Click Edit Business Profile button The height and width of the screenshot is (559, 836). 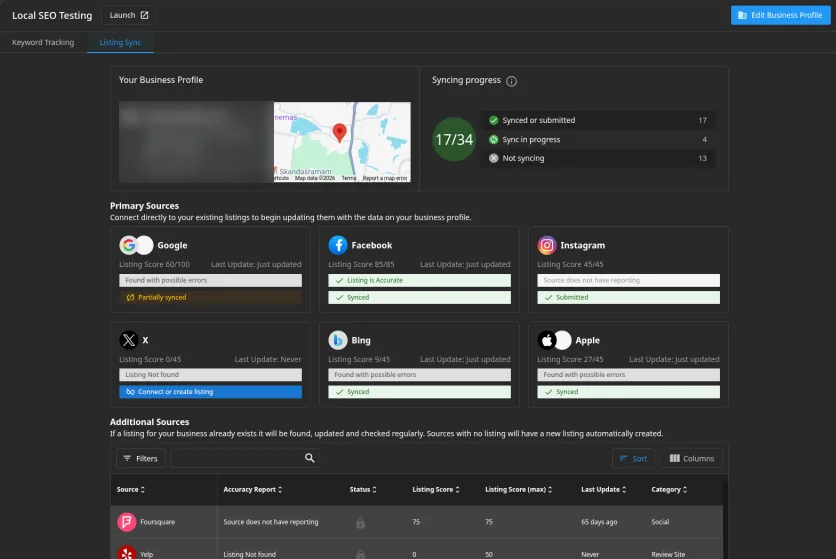coord(780,15)
